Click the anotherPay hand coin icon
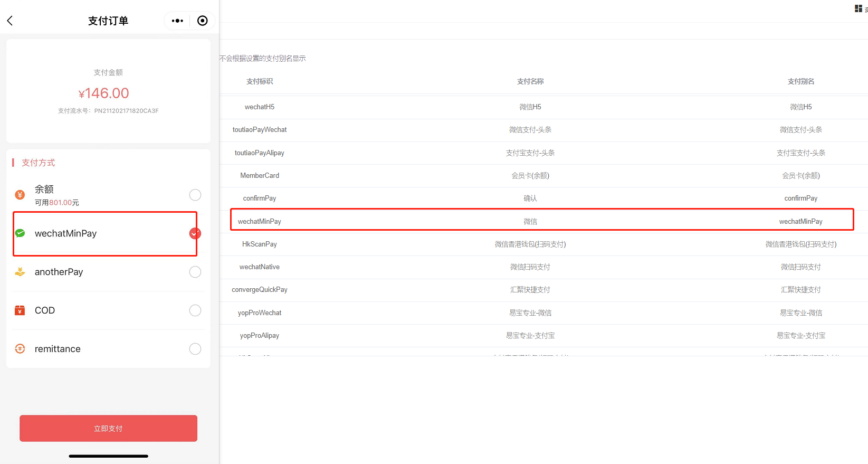Screen dimensions: 868x464 pyautogui.click(x=20, y=272)
